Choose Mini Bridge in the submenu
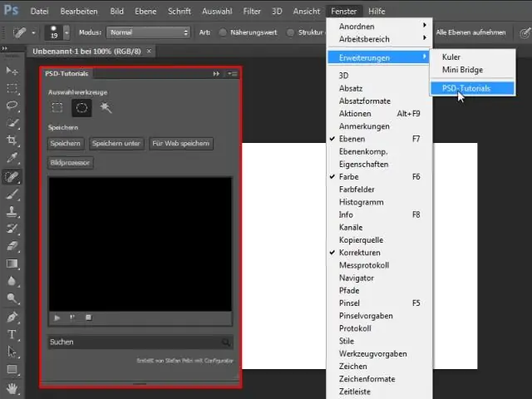 coord(473,70)
